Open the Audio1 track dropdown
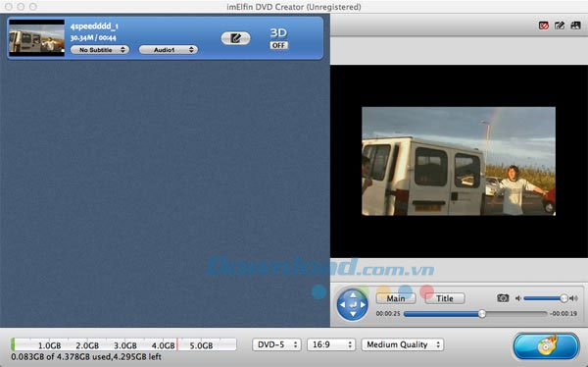This screenshot has height=367, width=588. click(x=169, y=50)
